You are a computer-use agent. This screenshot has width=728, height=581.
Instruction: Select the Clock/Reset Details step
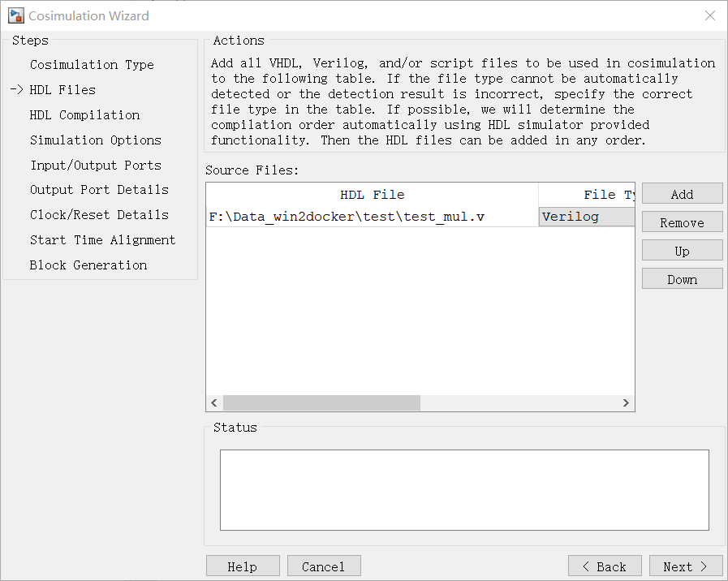pos(99,215)
